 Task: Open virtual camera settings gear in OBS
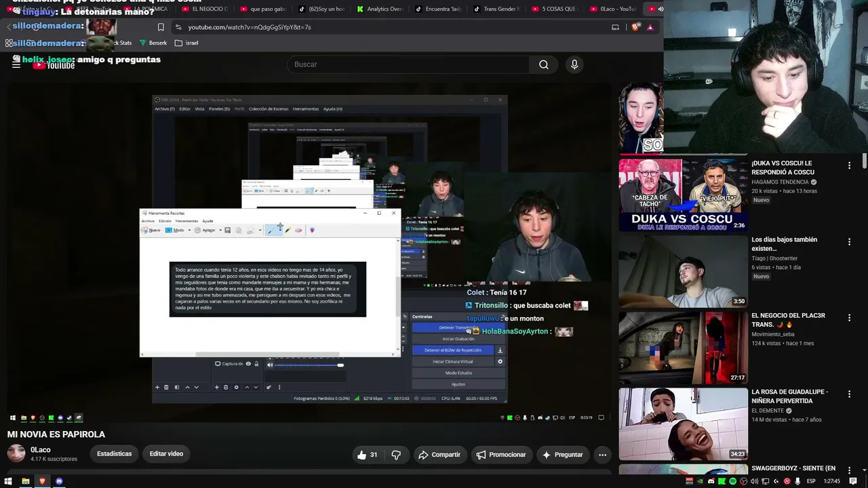(x=500, y=362)
